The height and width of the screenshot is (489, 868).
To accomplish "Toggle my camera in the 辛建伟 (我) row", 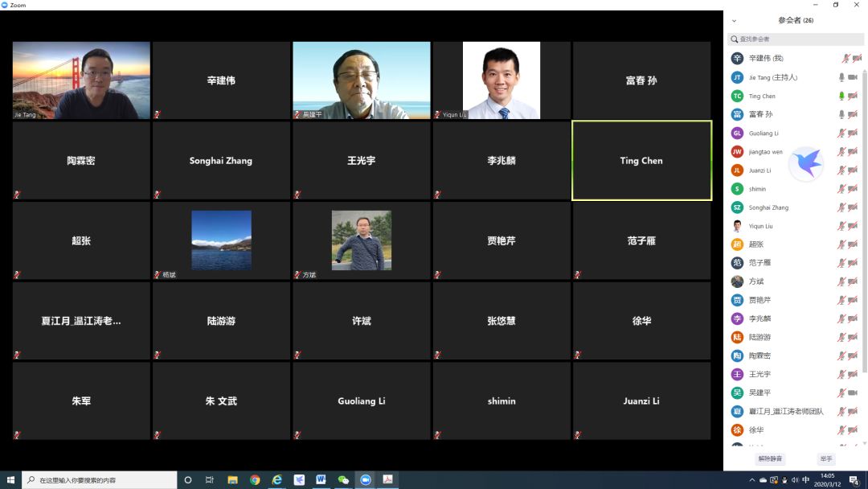I will (x=856, y=59).
